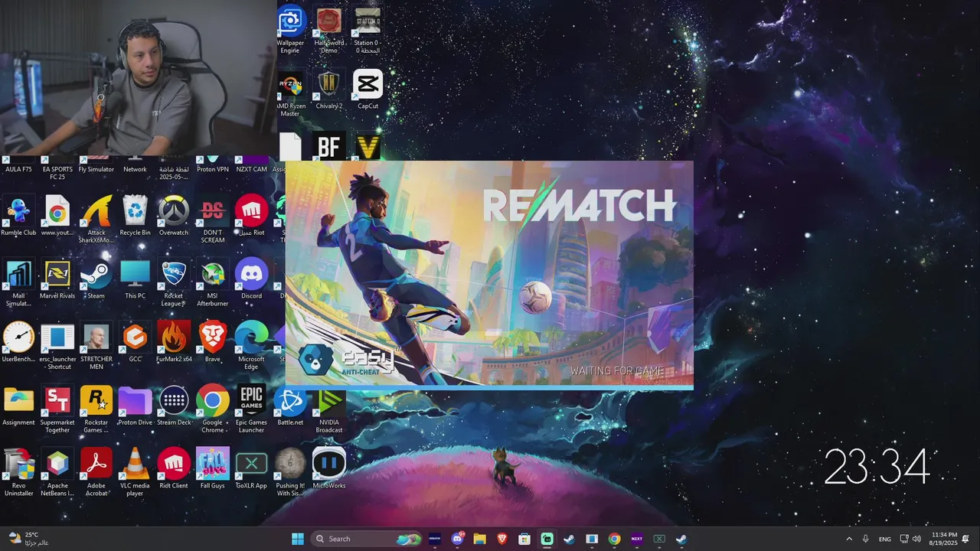Image resolution: width=980 pixels, height=551 pixels.
Task: Open This PC desktop icon
Action: pyautogui.click(x=135, y=279)
